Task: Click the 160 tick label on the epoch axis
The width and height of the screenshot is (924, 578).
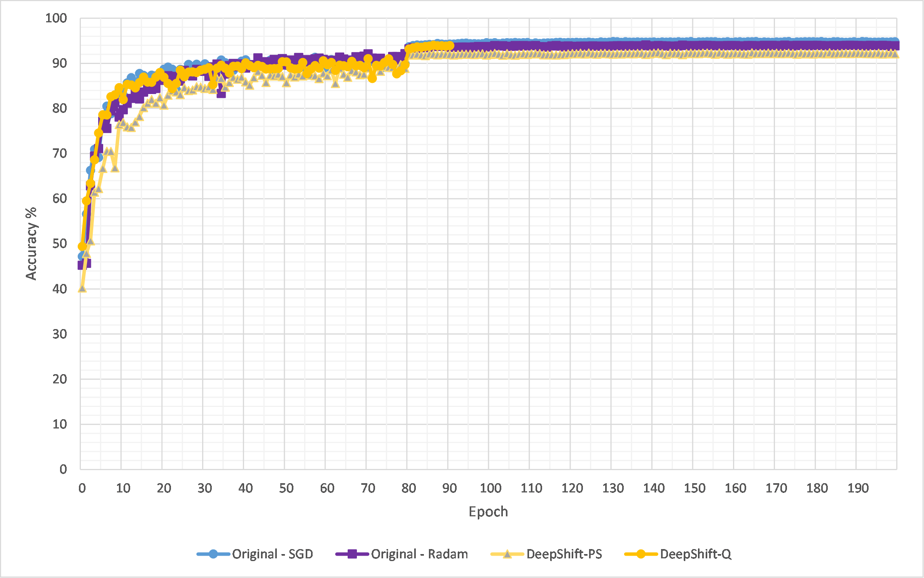Action: click(x=735, y=488)
